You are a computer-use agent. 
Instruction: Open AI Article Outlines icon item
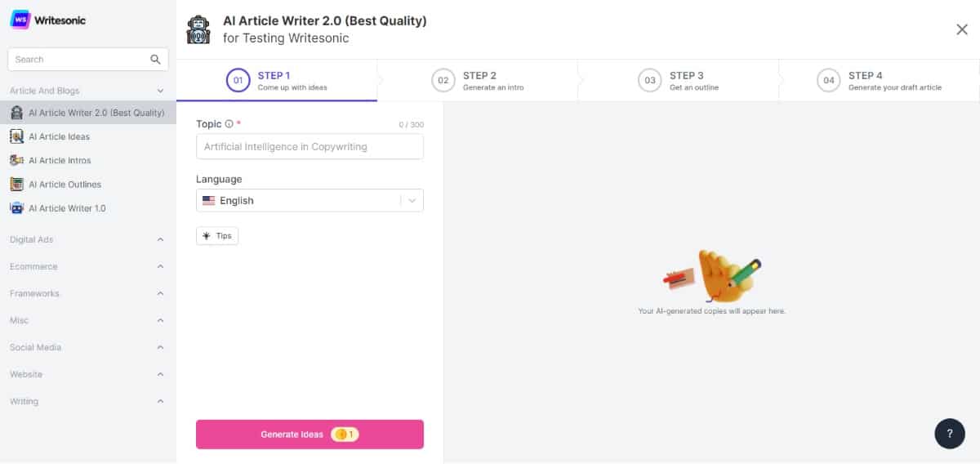point(16,185)
